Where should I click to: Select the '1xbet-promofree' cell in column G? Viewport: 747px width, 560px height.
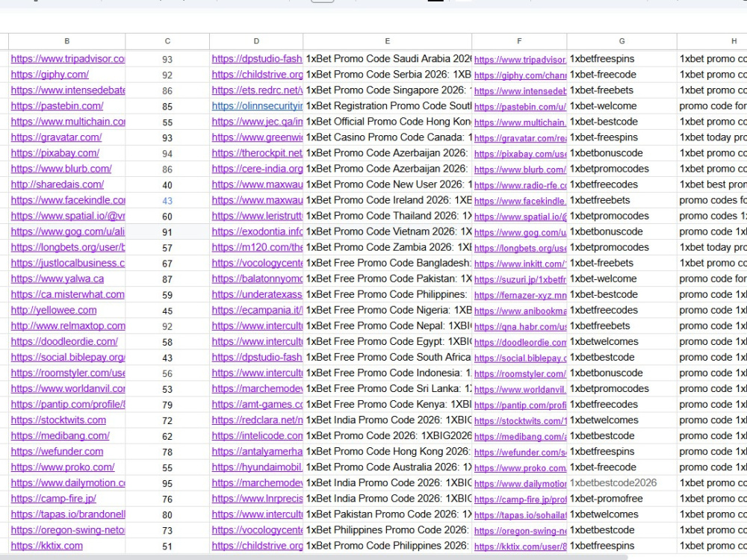pos(622,499)
